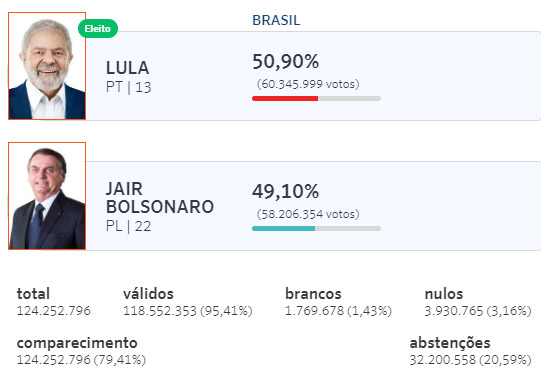
Task: Click Lula's candidate photo
Action: pos(47,66)
